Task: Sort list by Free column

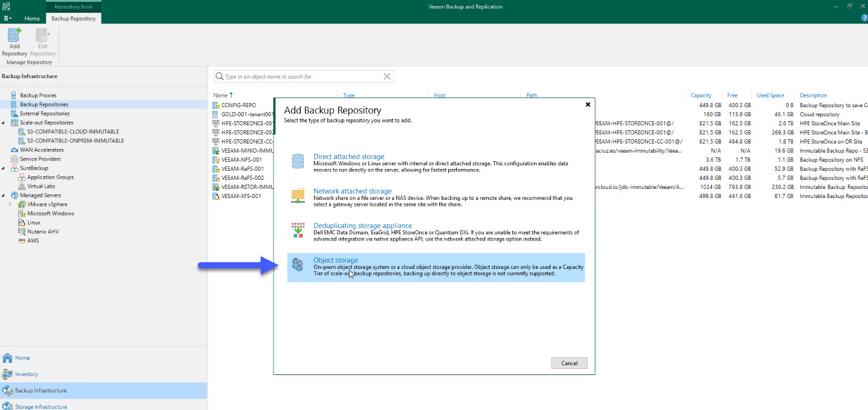Action: pos(733,95)
